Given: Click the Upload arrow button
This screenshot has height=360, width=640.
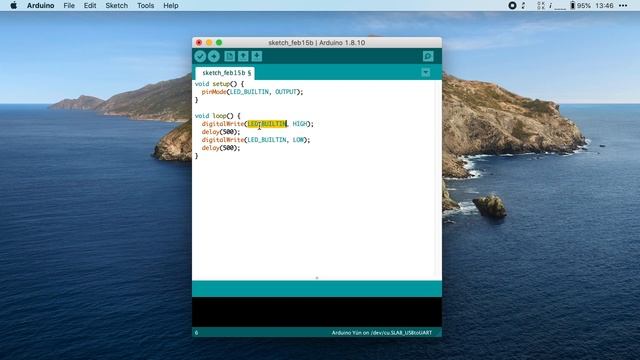Looking at the screenshot, I should point(213,56).
